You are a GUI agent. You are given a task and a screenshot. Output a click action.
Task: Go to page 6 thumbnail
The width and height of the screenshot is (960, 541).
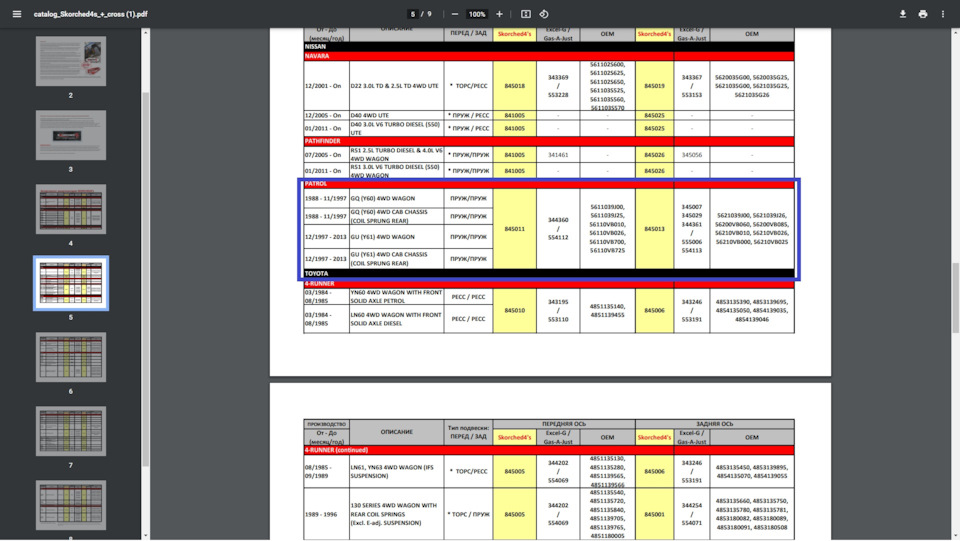point(71,357)
